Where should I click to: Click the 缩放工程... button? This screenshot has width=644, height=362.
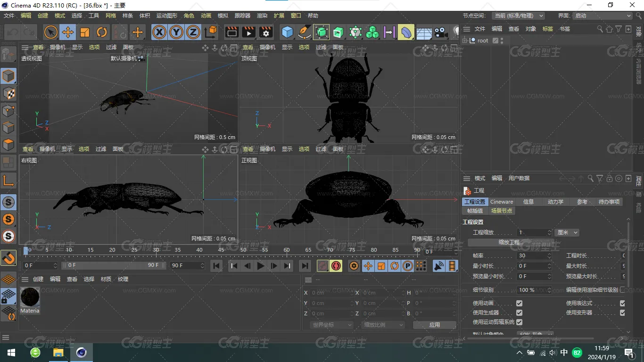pyautogui.click(x=511, y=242)
